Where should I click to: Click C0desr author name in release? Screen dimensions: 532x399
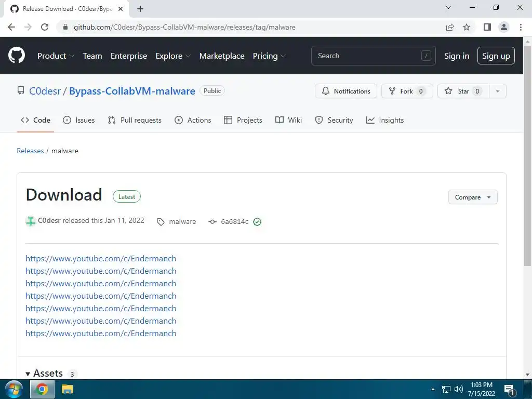pos(49,220)
